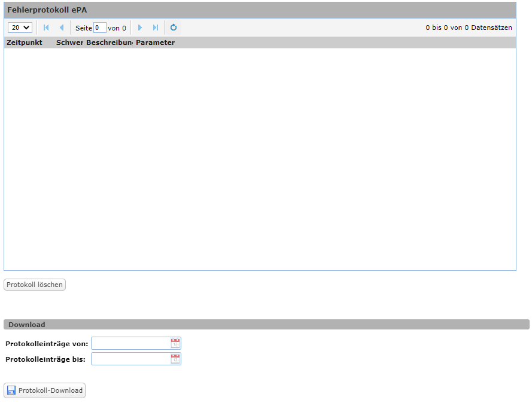Click the Protokoll-Download button
This screenshot has height=403, width=532.
(x=45, y=390)
